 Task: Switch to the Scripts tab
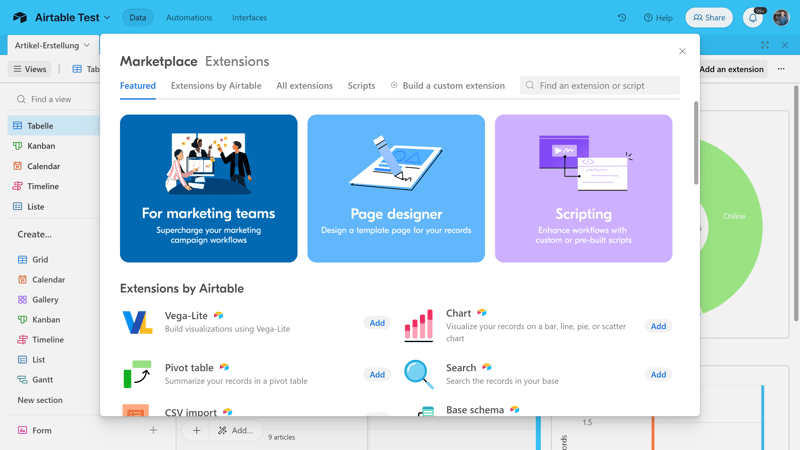(361, 86)
